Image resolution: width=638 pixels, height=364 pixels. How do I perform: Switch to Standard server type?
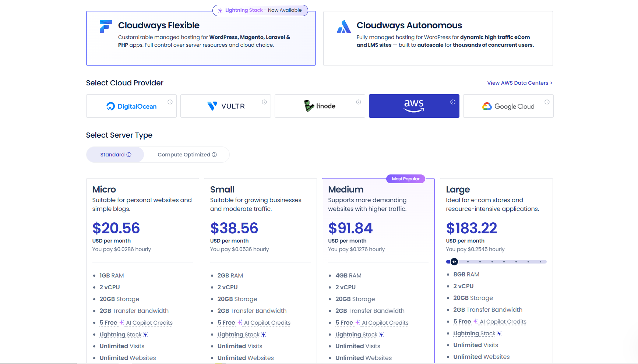point(115,155)
